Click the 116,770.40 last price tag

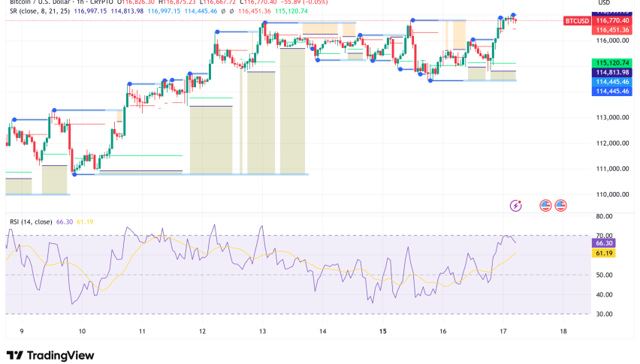pyautogui.click(x=612, y=21)
